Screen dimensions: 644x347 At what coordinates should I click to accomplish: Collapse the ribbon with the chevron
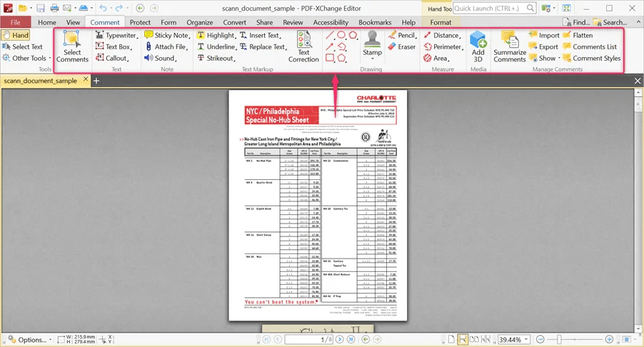[638, 21]
